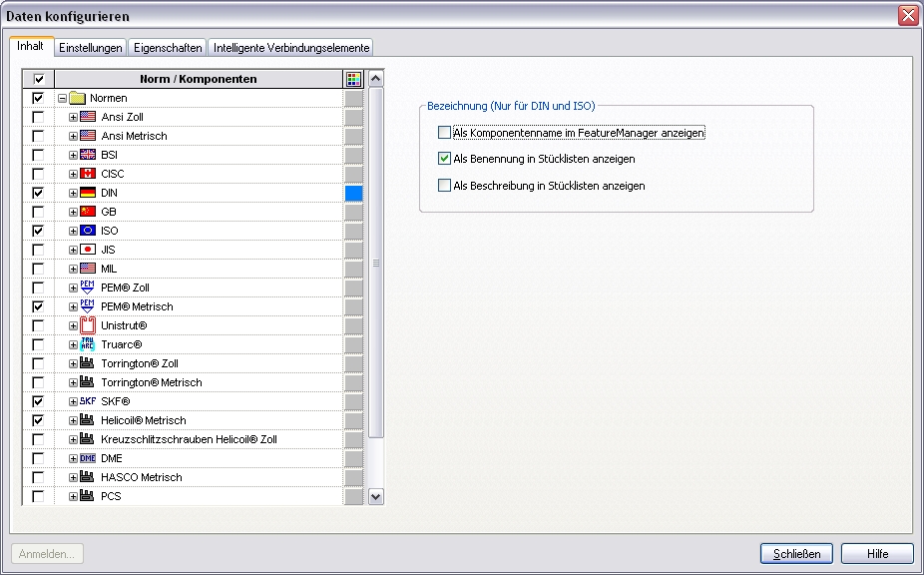Click the Ansi Zoll US flag icon

point(87,117)
